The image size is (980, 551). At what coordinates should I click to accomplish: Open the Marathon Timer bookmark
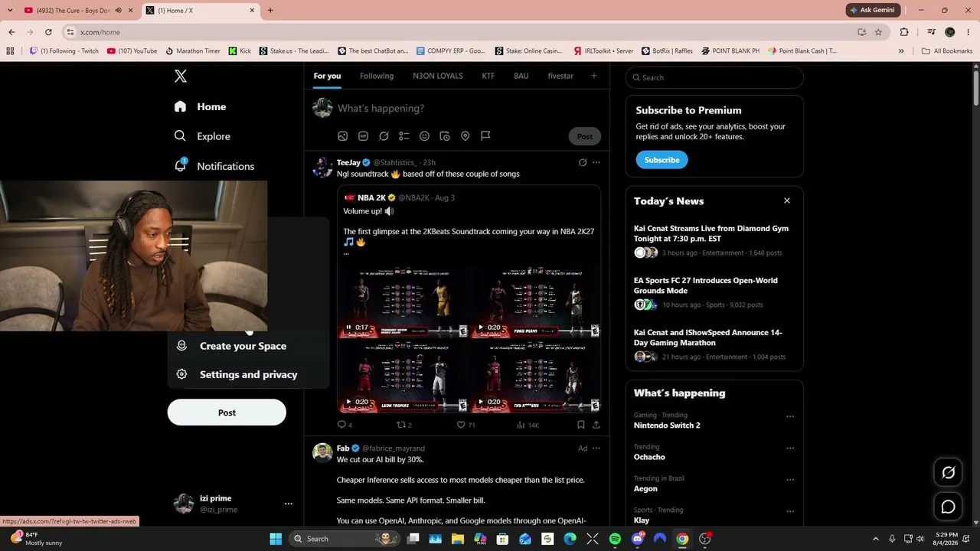(193, 51)
